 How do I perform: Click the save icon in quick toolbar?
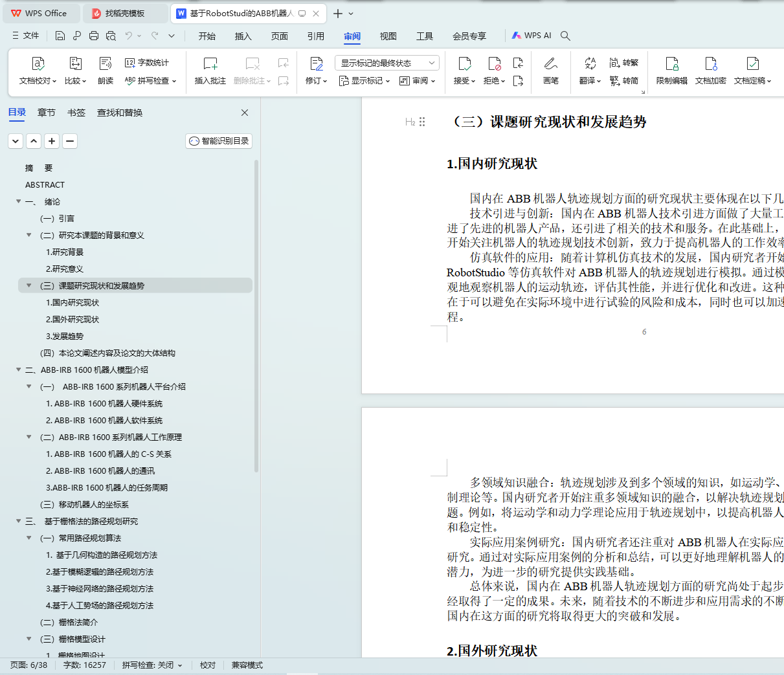[60, 36]
